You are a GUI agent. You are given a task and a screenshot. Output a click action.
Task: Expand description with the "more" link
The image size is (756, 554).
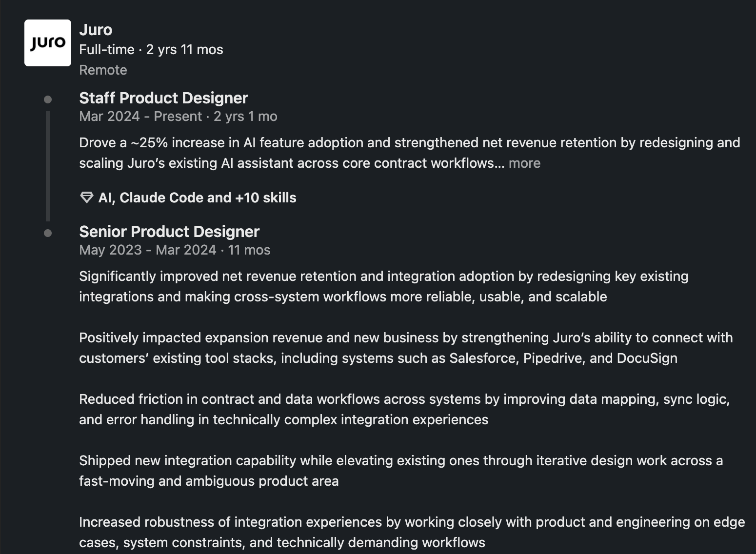point(524,163)
